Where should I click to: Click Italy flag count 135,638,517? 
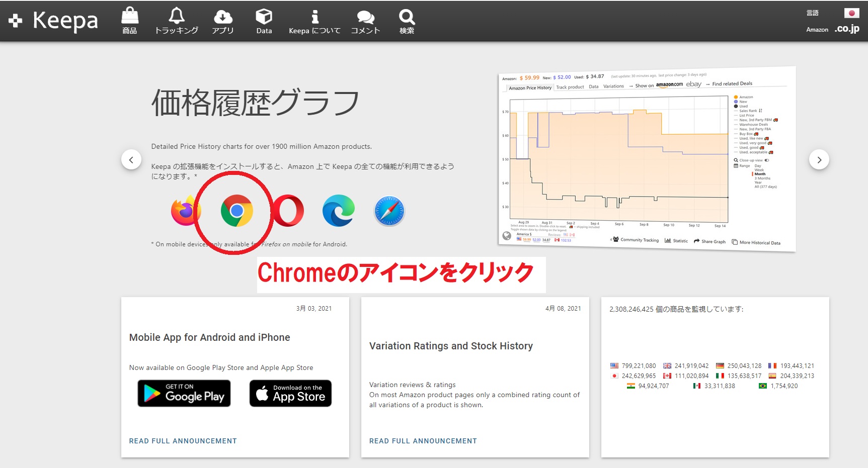coord(739,376)
